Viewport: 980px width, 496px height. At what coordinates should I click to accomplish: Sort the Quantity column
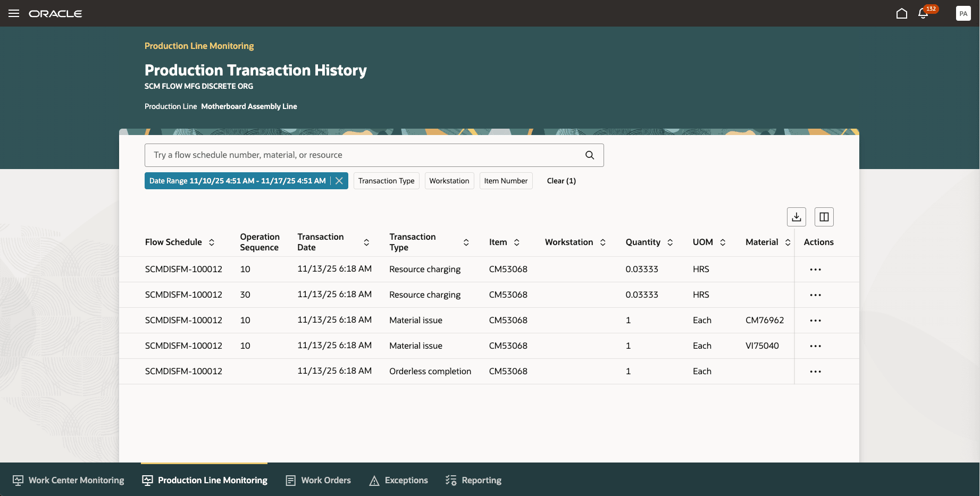coord(671,242)
